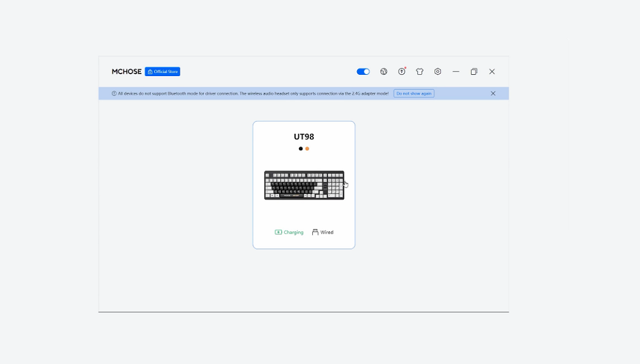Select the black color dot for UT98
This screenshot has height=364, width=640.
coord(301,148)
